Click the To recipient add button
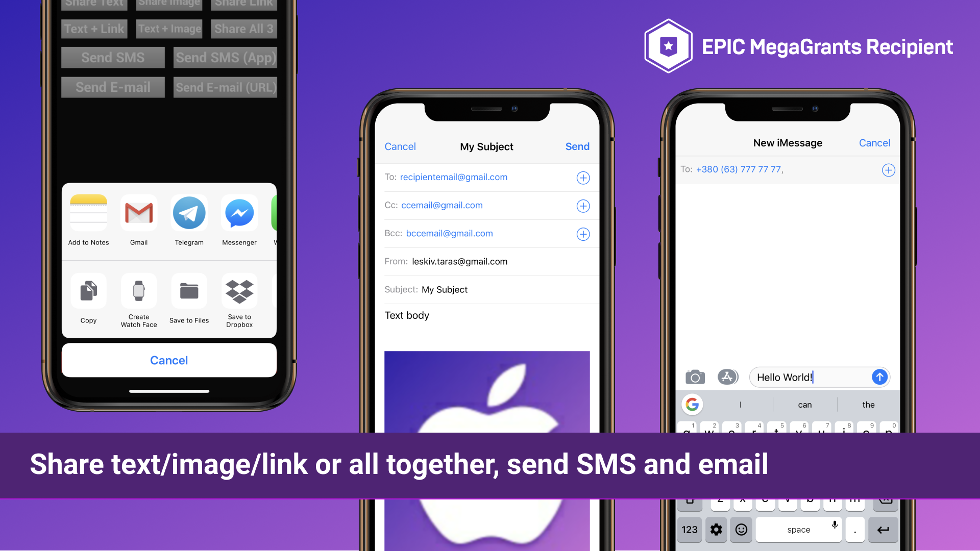The image size is (980, 551). pyautogui.click(x=583, y=178)
